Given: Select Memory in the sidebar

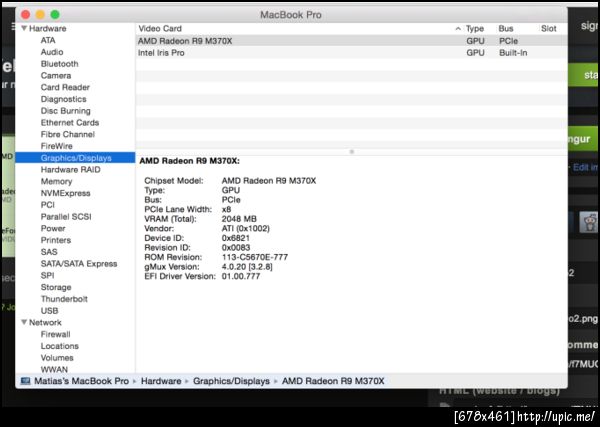Looking at the screenshot, I should (x=56, y=181).
